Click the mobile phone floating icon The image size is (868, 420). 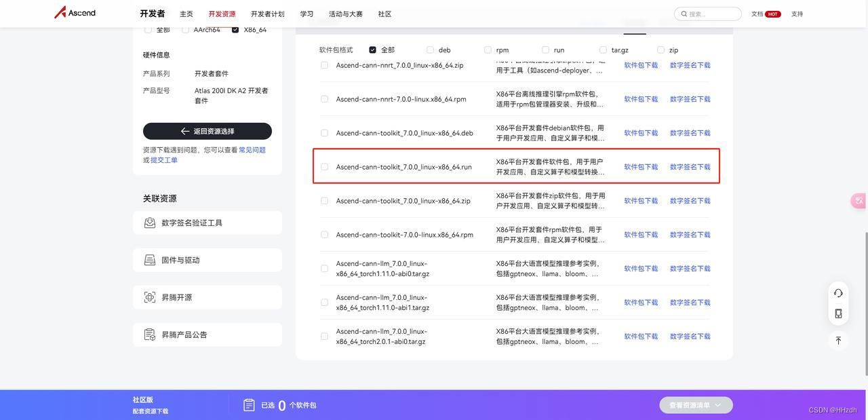[x=838, y=313]
